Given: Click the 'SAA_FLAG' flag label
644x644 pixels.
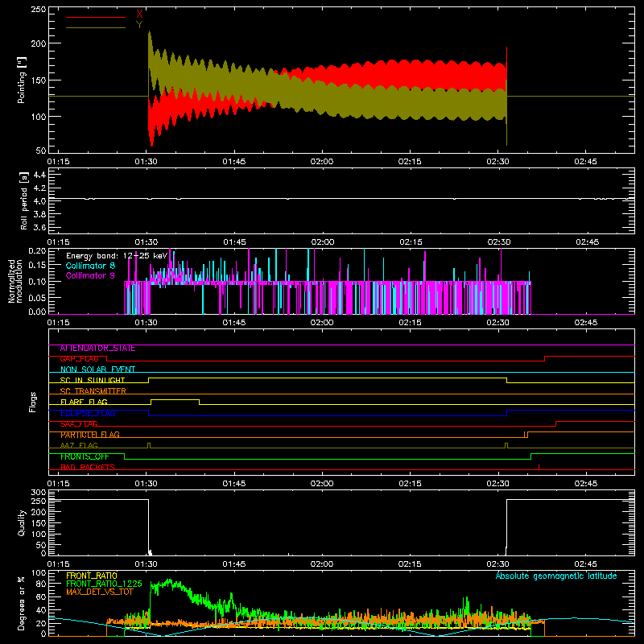Looking at the screenshot, I should (x=79, y=424).
